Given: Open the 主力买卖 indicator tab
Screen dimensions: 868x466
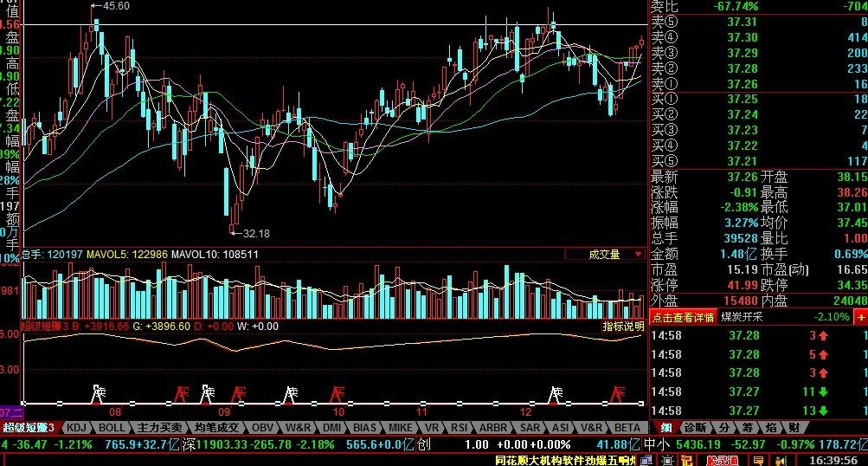Looking at the screenshot, I should click(x=159, y=428).
